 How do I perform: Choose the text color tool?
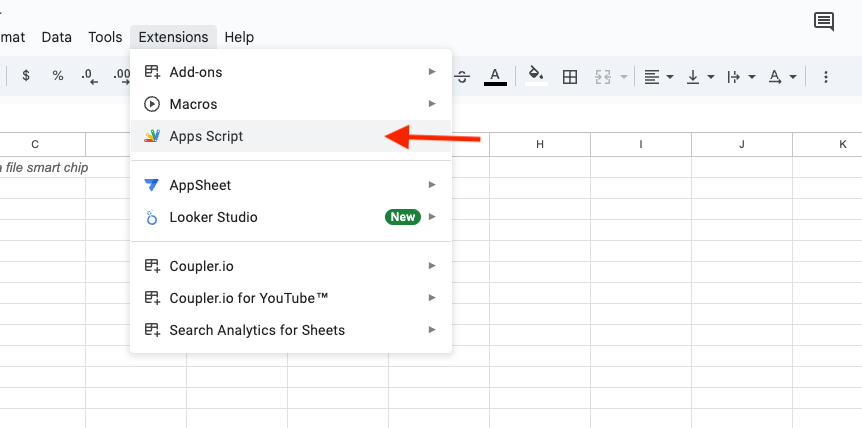click(x=495, y=76)
